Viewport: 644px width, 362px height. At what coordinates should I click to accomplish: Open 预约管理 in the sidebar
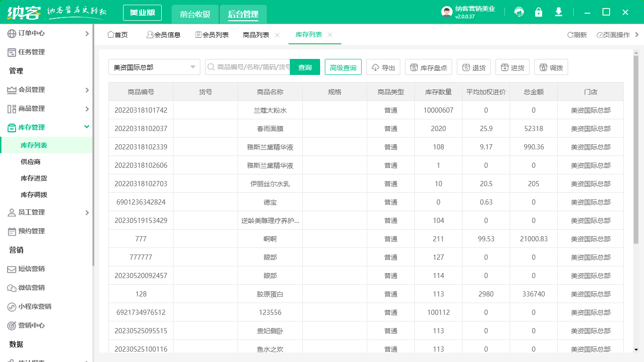click(x=32, y=231)
